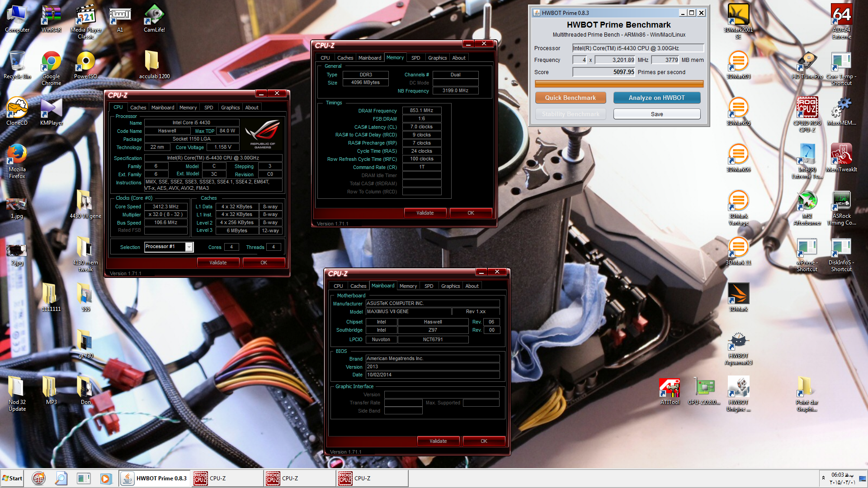Select Graphics tab in Memory CPU-Z window
The image size is (868, 488).
pos(437,58)
